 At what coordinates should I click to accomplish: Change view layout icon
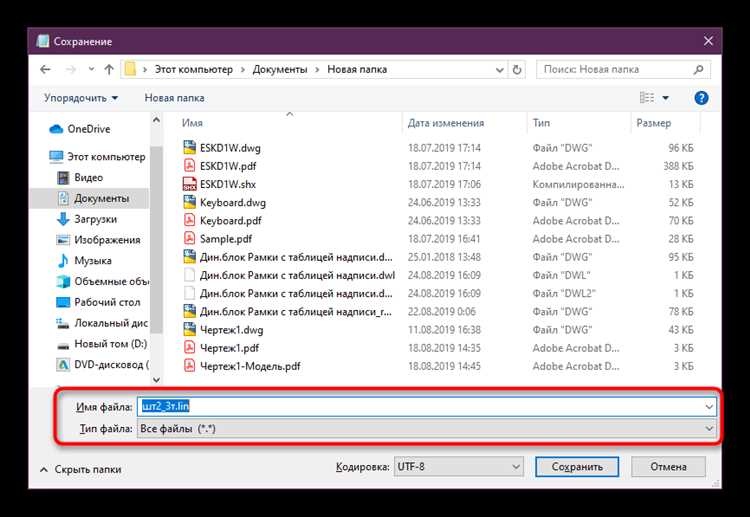coord(647,98)
